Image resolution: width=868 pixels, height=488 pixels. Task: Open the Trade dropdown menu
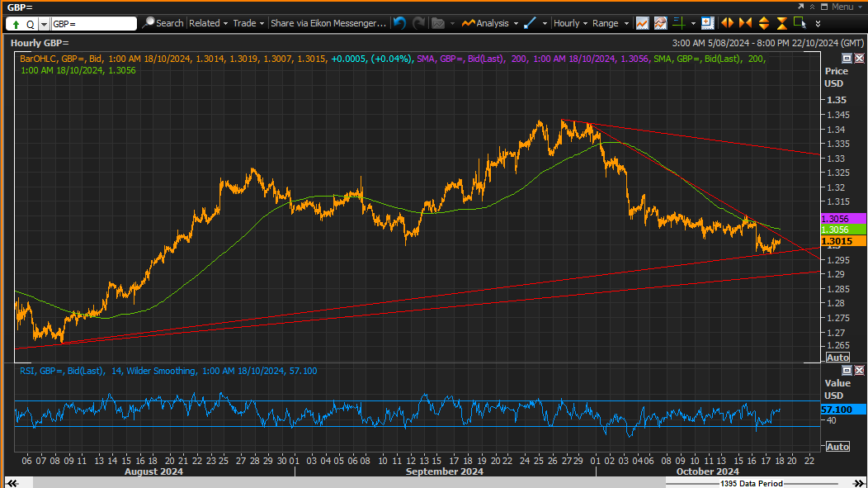tap(248, 23)
